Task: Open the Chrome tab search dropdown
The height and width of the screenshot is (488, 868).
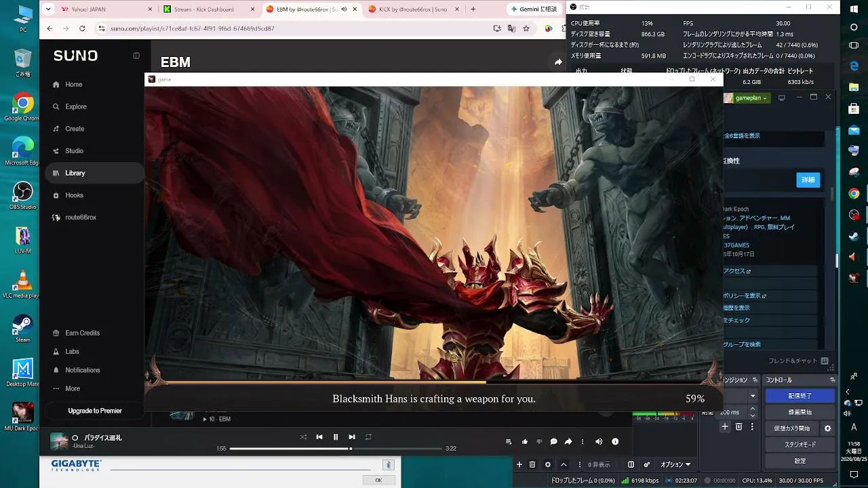Action: (47, 9)
